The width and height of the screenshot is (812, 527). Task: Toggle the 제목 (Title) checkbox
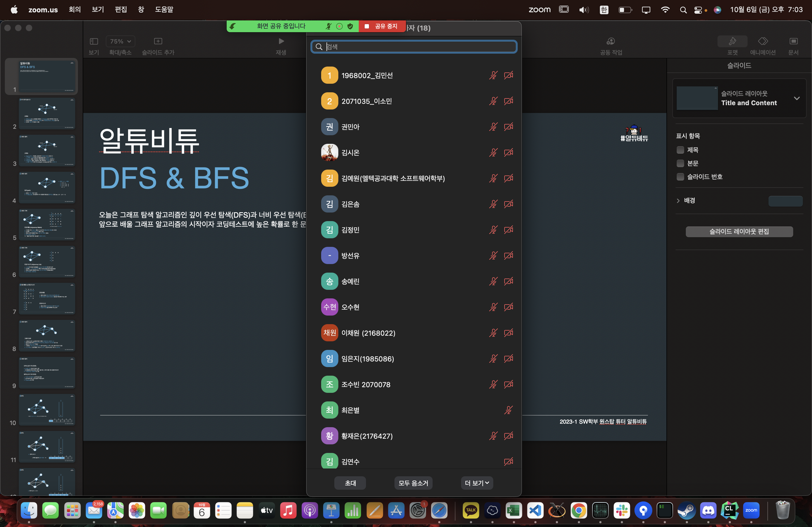680,150
